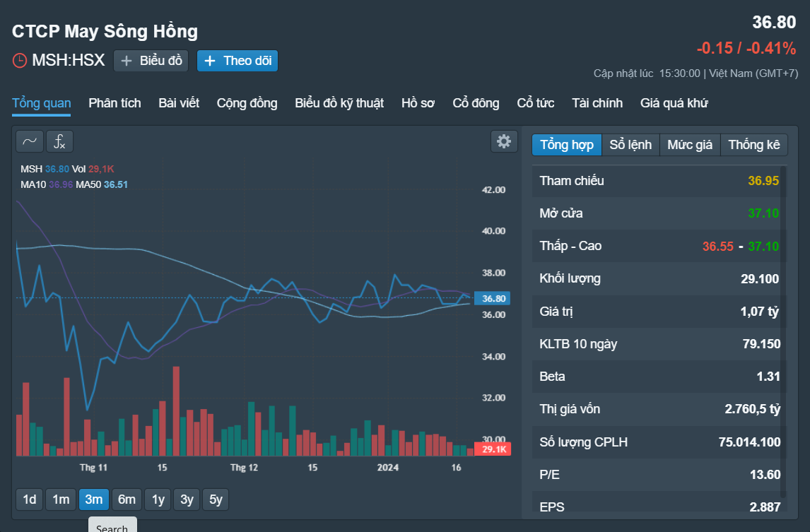The height and width of the screenshot is (532, 810).
Task: Go to the Cộng đồng tab
Action: tap(247, 102)
